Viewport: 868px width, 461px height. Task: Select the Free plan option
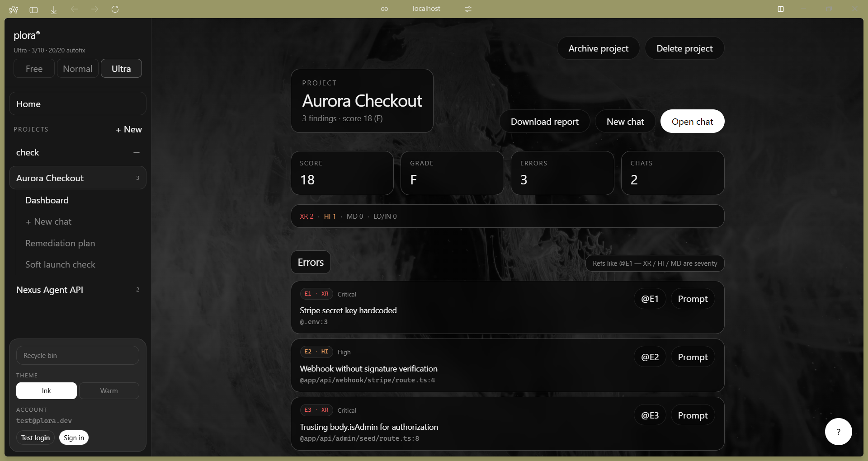pos(34,69)
